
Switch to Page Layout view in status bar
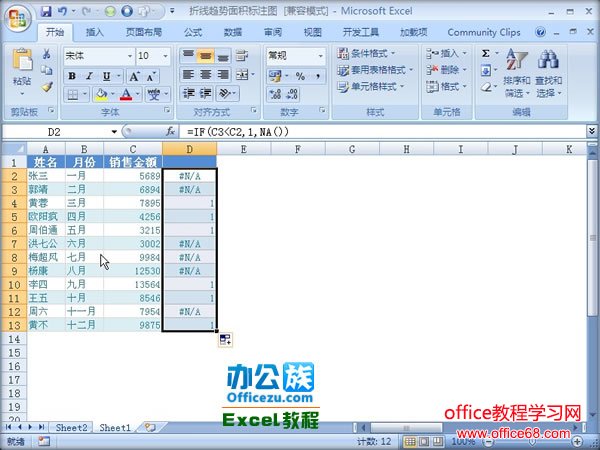[424, 442]
